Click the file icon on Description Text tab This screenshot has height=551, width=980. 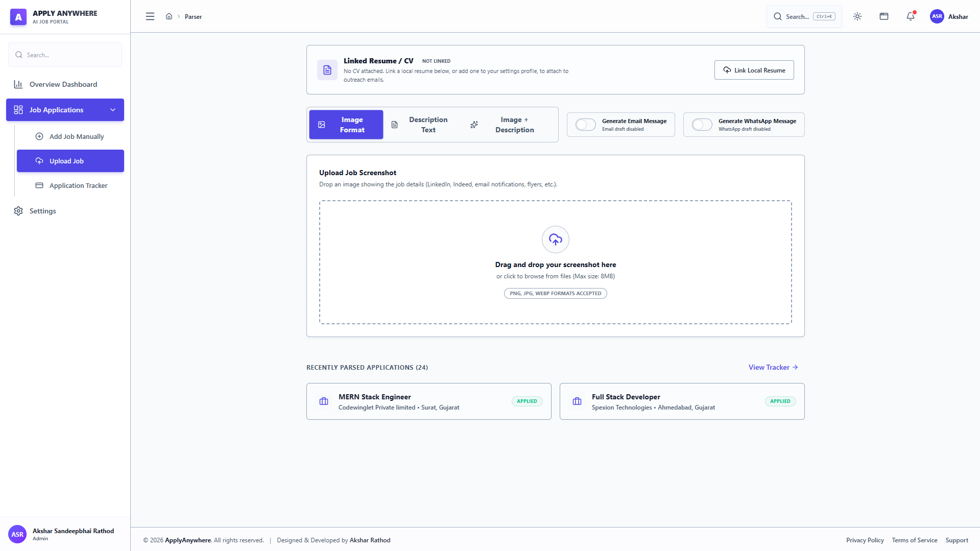point(394,125)
